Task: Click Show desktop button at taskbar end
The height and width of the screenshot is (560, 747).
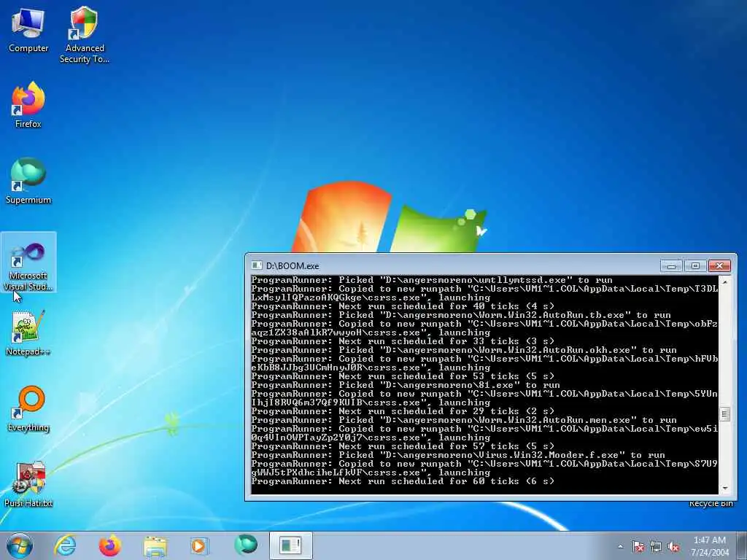Action: coord(741,545)
